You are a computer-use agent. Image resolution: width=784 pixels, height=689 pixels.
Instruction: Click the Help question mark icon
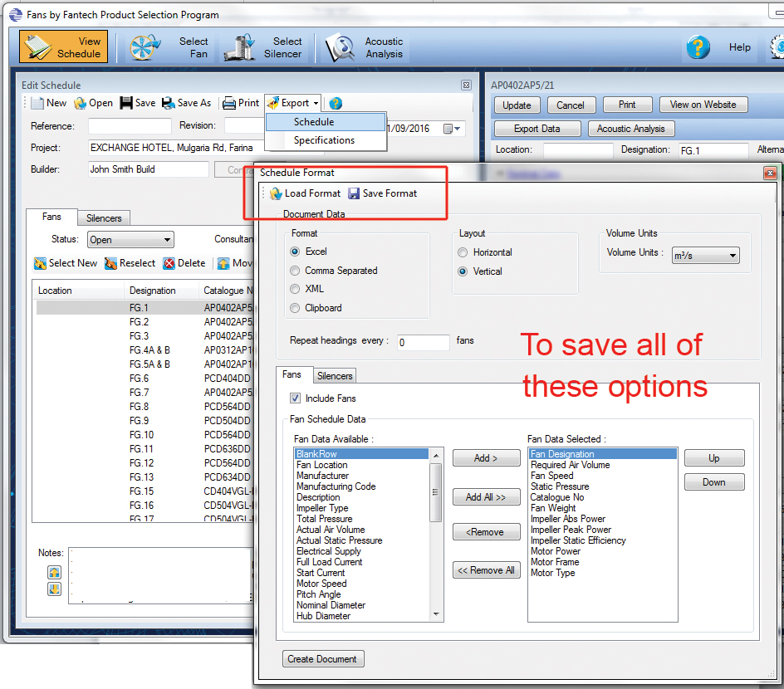(x=698, y=47)
